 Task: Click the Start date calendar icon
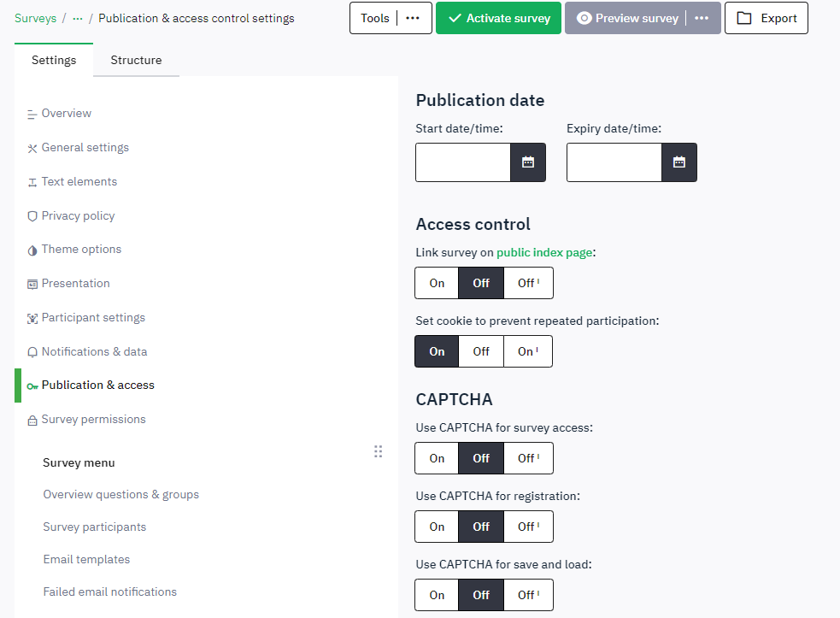point(528,162)
